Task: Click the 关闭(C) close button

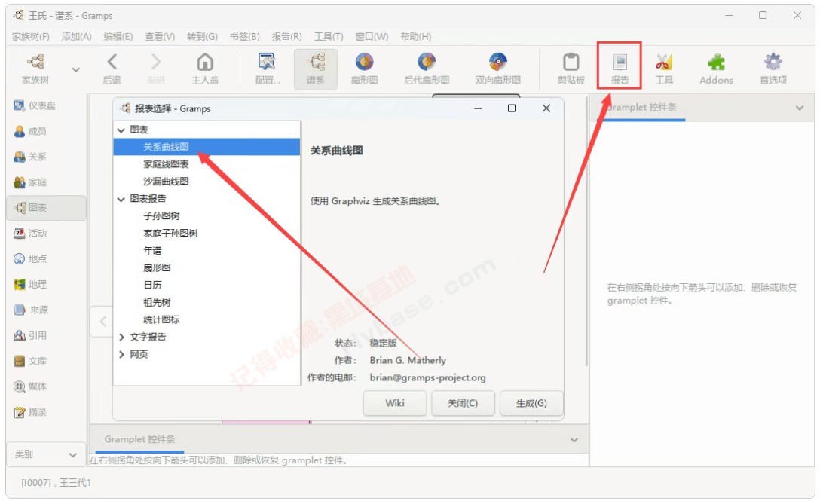Action: (463, 403)
